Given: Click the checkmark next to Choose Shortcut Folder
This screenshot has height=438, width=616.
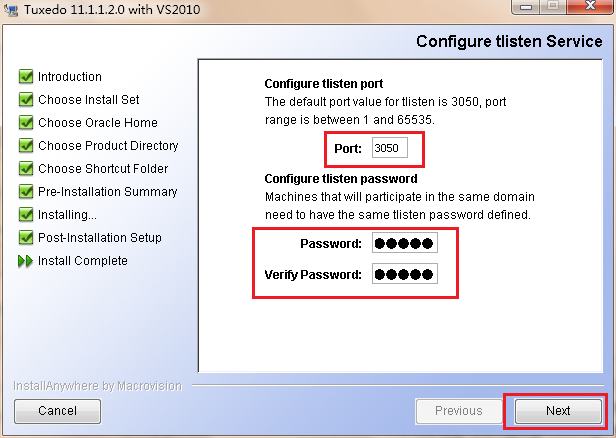Looking at the screenshot, I should [26, 169].
